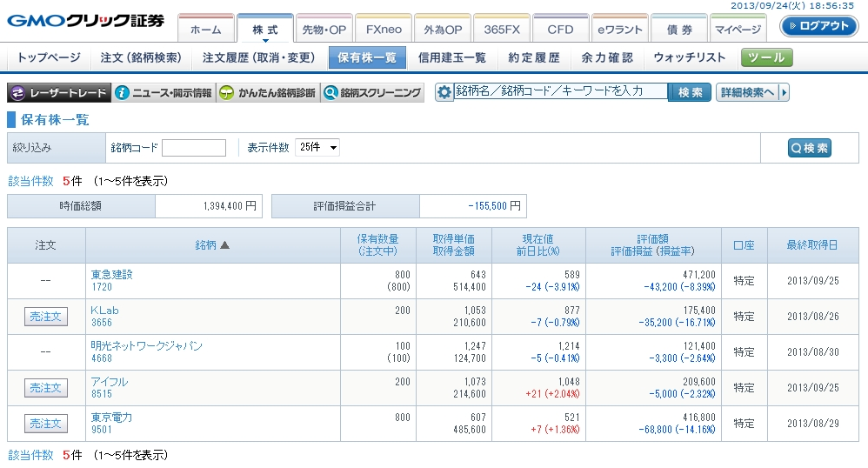
Task: Open the 表示件数 display count dropdown
Action: click(x=317, y=148)
